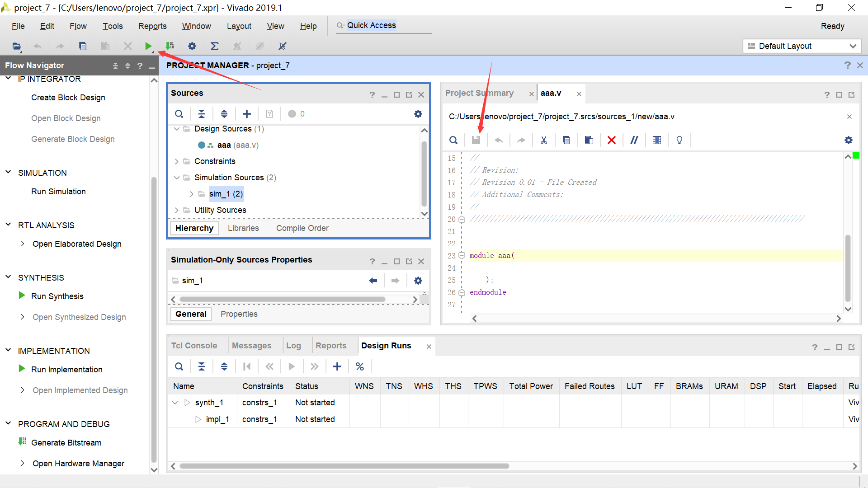The width and height of the screenshot is (868, 488).
Task: Open the Default Layout dropdown
Action: [x=802, y=46]
